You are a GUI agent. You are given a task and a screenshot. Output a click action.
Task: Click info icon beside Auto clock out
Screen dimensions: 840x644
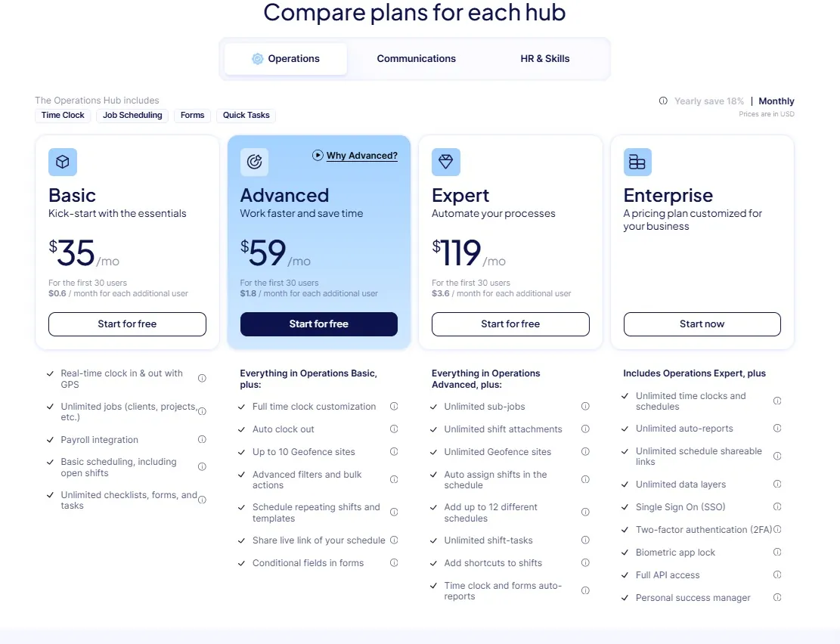pos(394,429)
